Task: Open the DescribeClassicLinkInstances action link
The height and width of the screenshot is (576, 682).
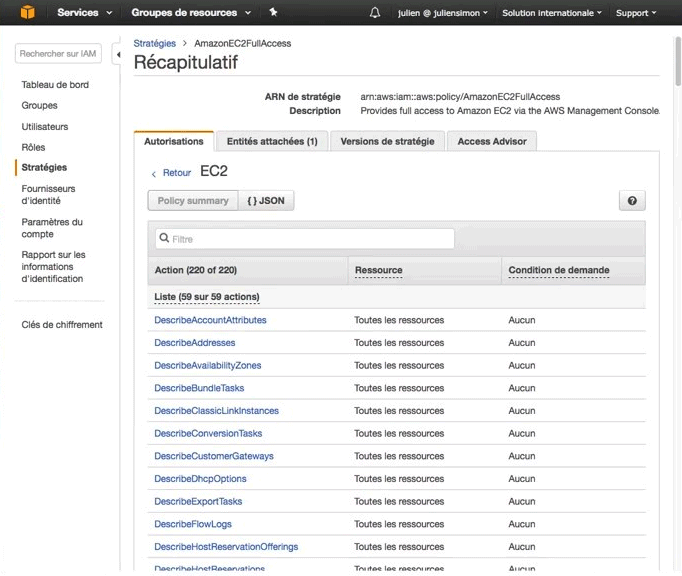Action: [216, 411]
